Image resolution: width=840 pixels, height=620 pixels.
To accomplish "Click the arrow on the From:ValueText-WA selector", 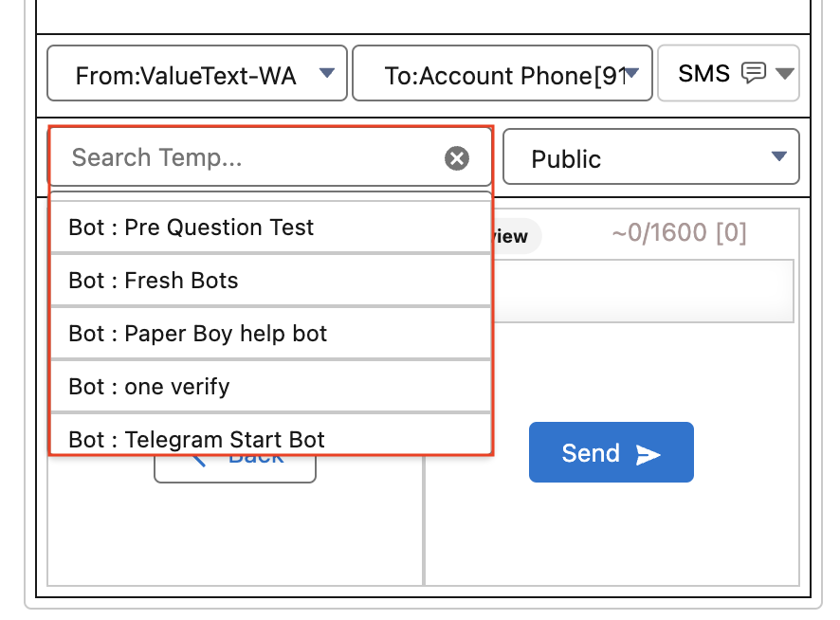I will click(x=326, y=73).
